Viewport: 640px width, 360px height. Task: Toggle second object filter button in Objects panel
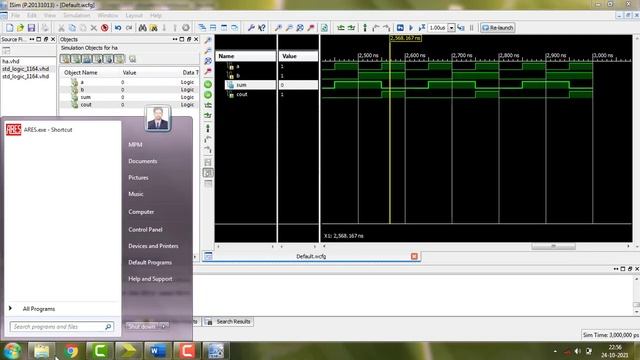(x=76, y=59)
